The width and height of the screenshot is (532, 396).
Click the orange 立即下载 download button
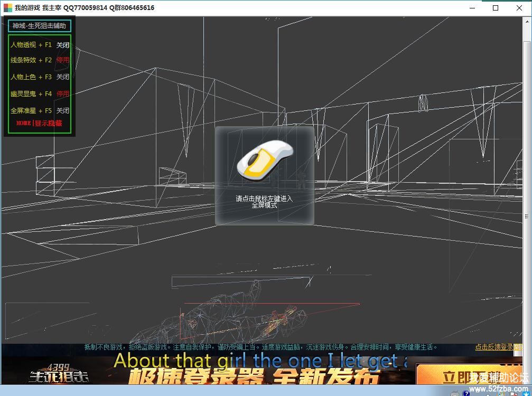[x=469, y=374]
